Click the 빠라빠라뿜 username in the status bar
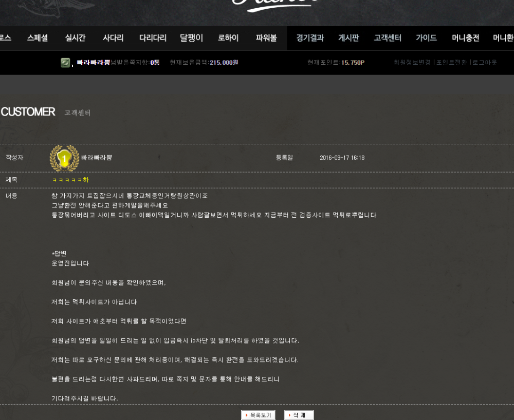The width and height of the screenshot is (514, 420). 93,63
